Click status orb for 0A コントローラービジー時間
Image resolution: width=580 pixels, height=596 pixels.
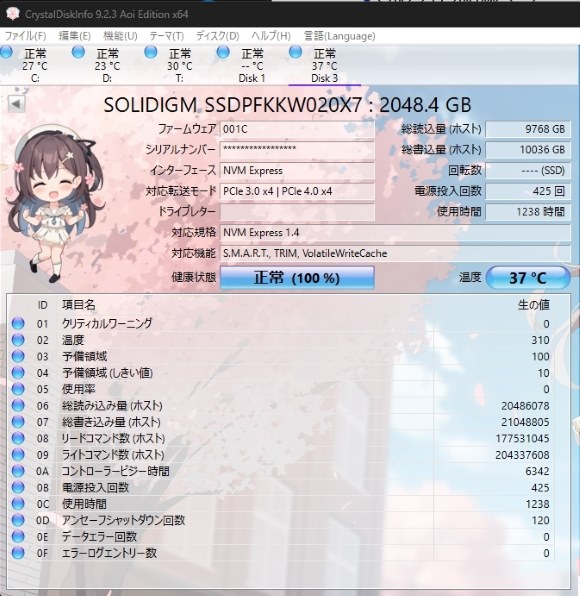point(18,471)
